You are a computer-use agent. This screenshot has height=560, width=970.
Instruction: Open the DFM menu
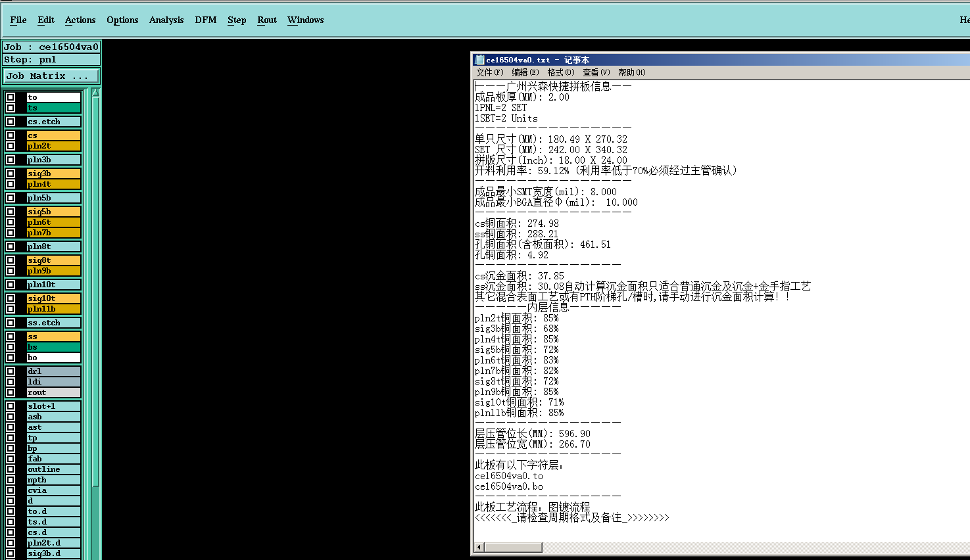coord(206,20)
